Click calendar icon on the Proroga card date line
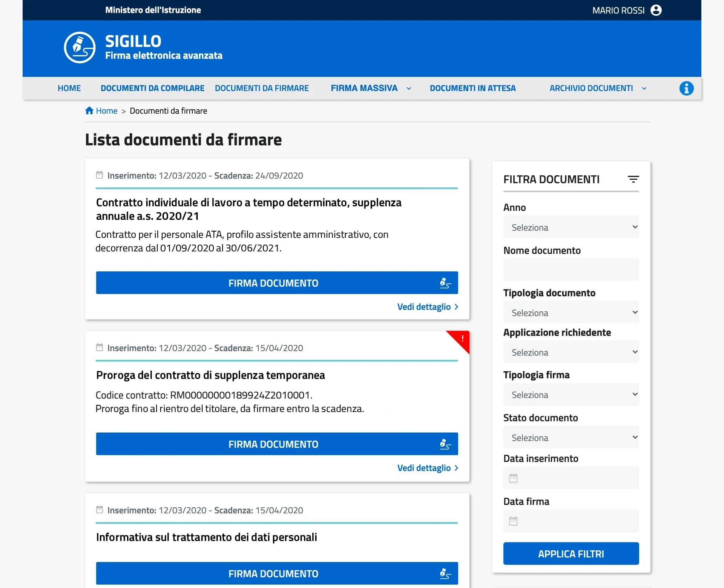 (100, 347)
